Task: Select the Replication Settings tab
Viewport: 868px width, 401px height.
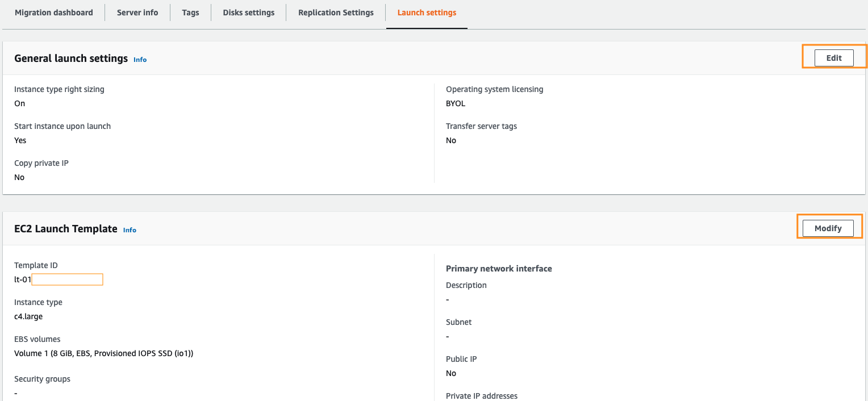Action: click(336, 12)
